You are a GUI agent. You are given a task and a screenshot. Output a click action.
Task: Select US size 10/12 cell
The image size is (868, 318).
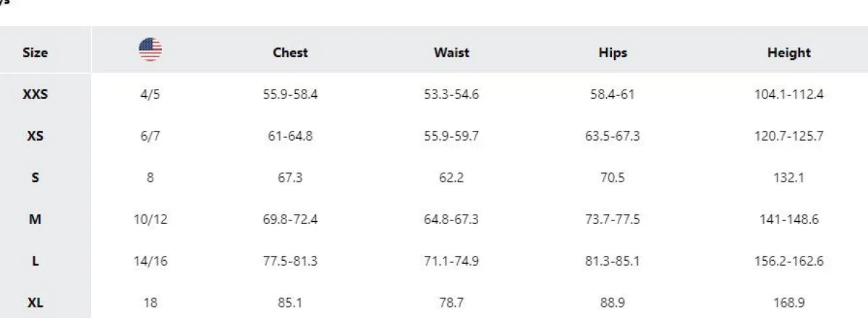(150, 220)
